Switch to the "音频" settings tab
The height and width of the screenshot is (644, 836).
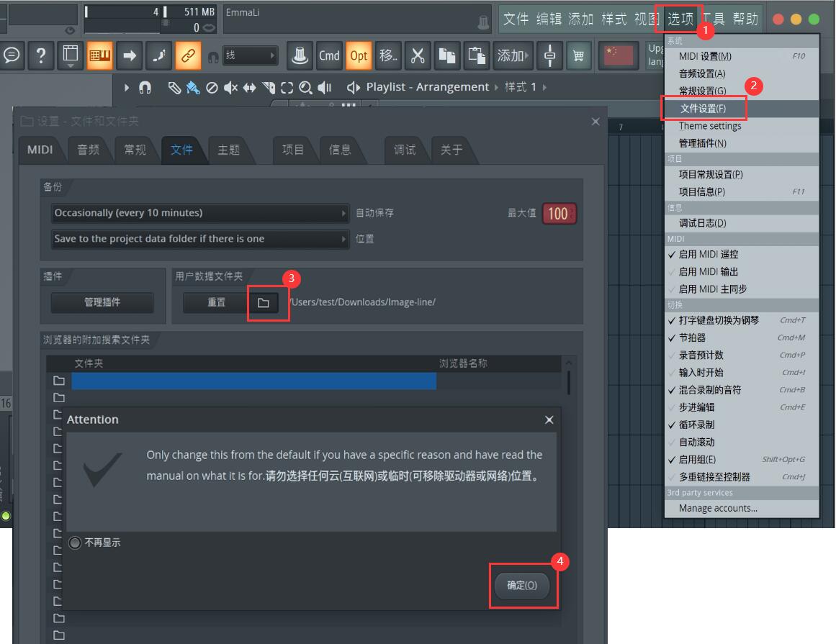[x=89, y=150]
